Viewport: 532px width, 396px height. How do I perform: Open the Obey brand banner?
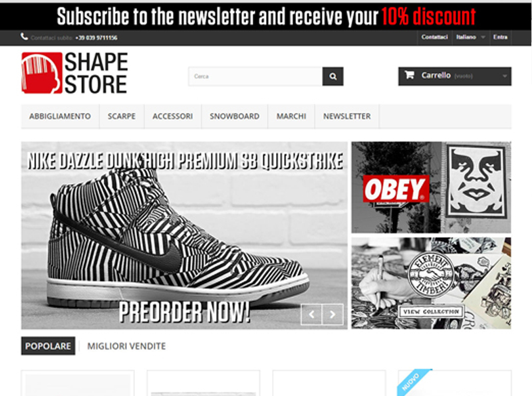431,187
